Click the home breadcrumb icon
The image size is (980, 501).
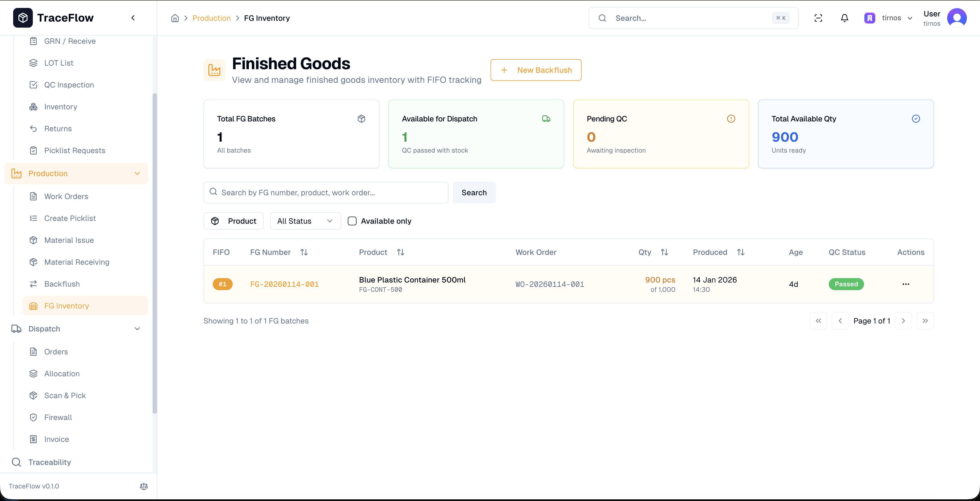coord(175,18)
